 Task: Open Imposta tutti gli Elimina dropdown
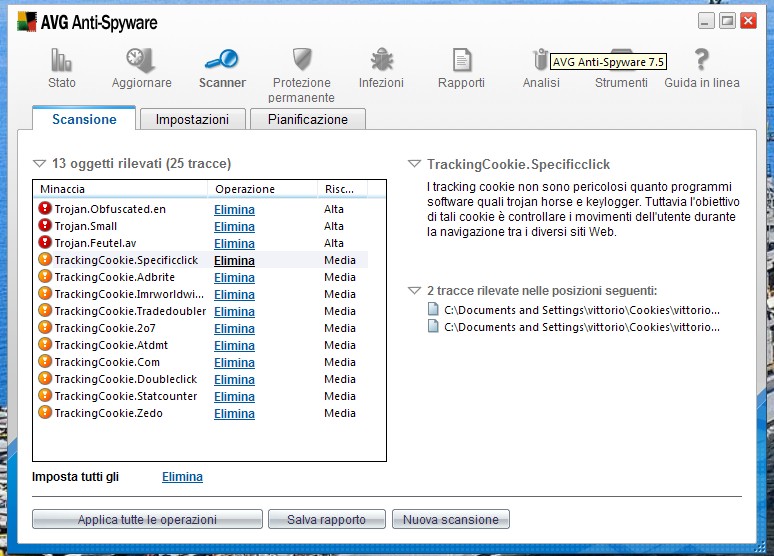coord(182,477)
